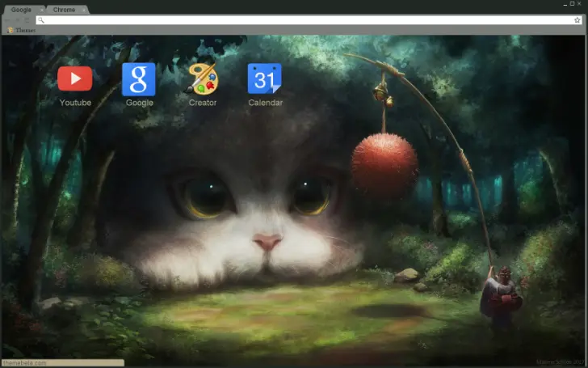Click the magnifier icon in the address bar

click(41, 19)
